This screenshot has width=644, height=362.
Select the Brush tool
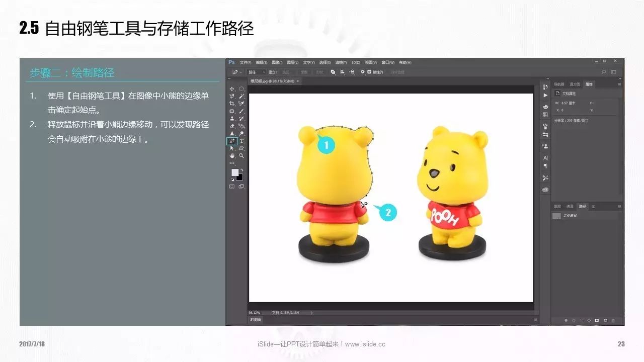coord(242,111)
